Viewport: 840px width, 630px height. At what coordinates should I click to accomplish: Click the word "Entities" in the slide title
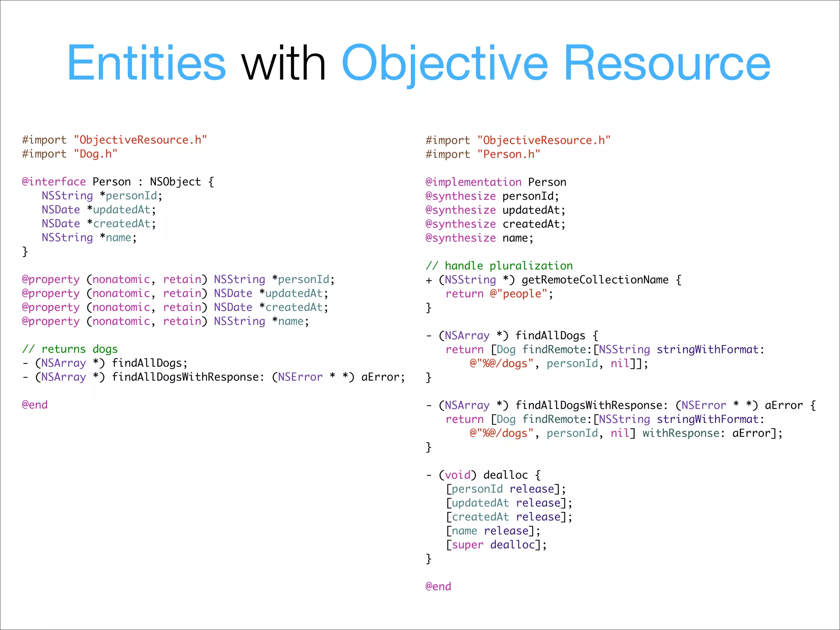(x=146, y=63)
